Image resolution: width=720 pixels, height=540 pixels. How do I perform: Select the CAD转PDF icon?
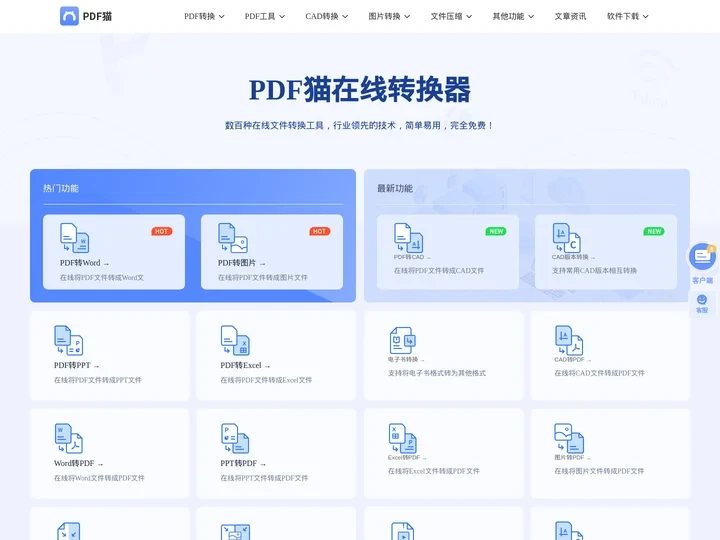[x=569, y=340]
